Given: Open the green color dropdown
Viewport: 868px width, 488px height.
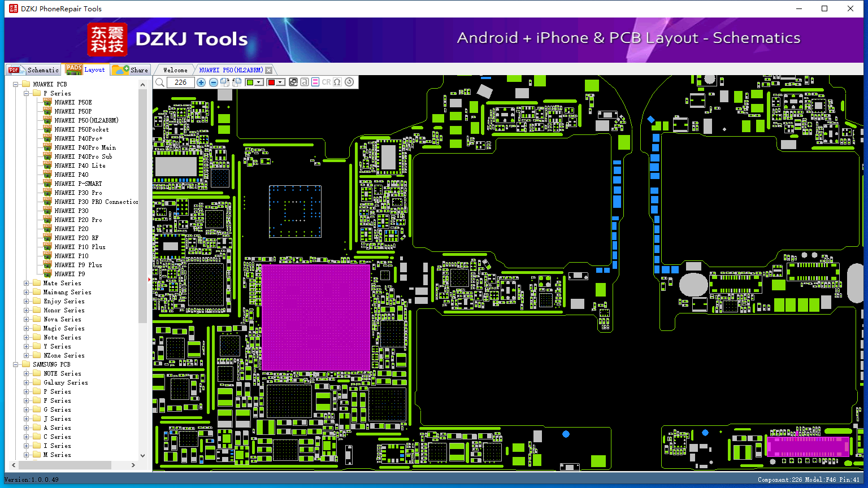Looking at the screenshot, I should click(259, 82).
